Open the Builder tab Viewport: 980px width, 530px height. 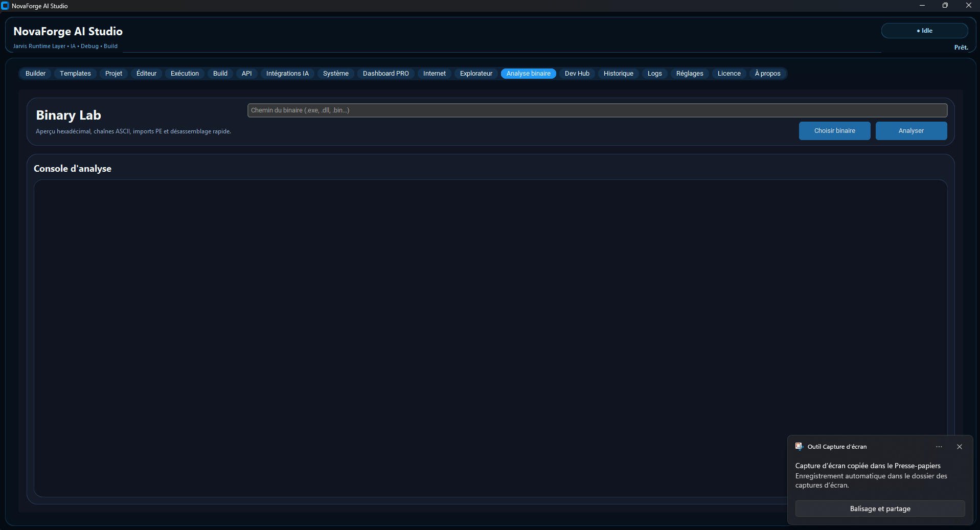pyautogui.click(x=35, y=74)
